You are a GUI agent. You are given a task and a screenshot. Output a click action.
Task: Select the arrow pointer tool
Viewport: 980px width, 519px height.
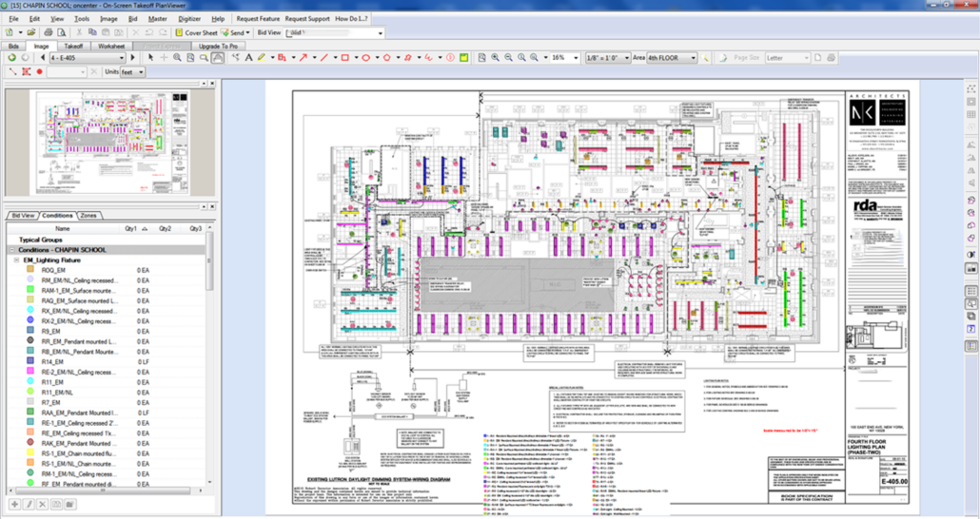coord(148,58)
